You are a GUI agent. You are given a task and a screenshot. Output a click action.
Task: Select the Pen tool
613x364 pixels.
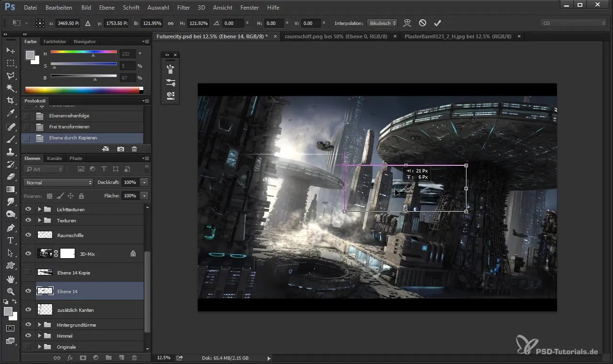(11, 227)
